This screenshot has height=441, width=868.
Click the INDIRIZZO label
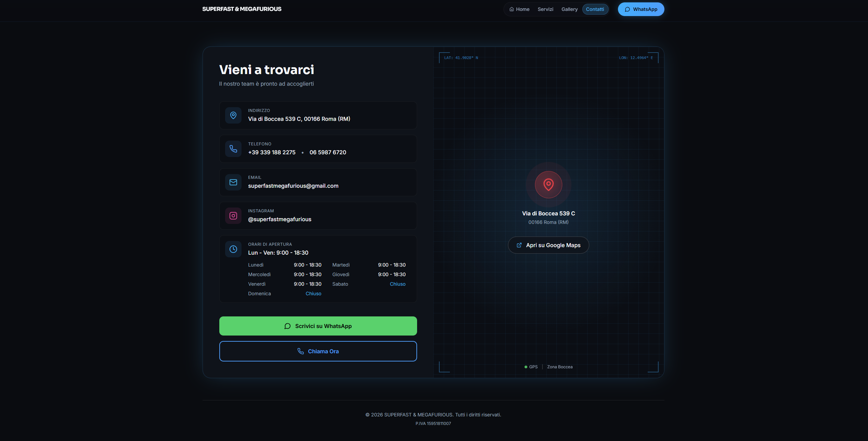click(x=259, y=111)
